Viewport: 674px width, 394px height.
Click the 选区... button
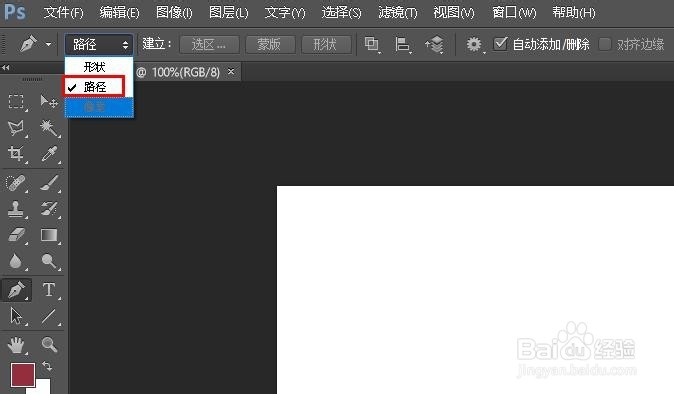tap(209, 44)
